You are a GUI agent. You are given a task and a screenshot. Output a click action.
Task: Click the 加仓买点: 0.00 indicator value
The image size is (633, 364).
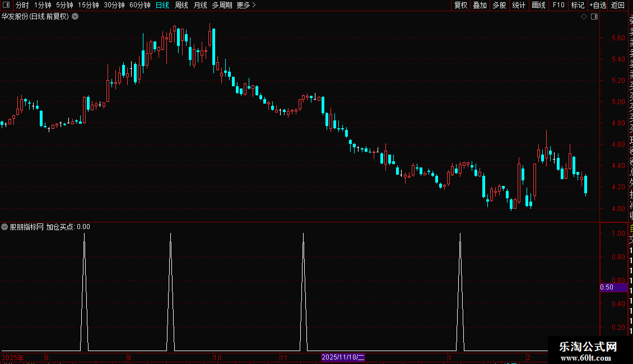[68, 227]
